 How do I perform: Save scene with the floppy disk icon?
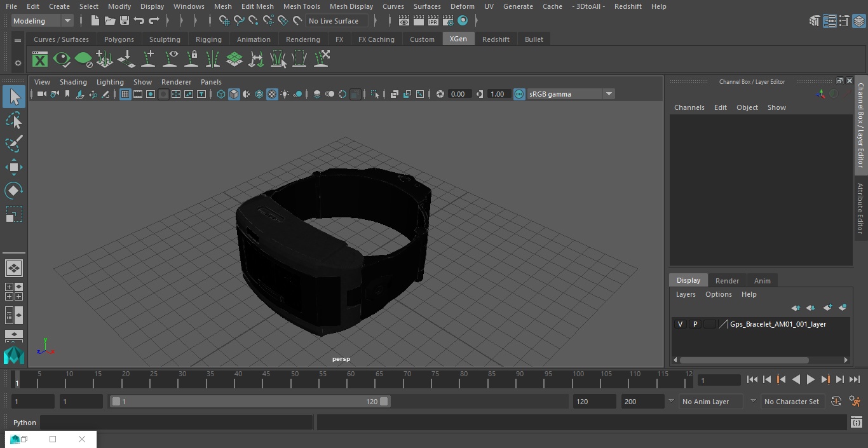tap(124, 21)
